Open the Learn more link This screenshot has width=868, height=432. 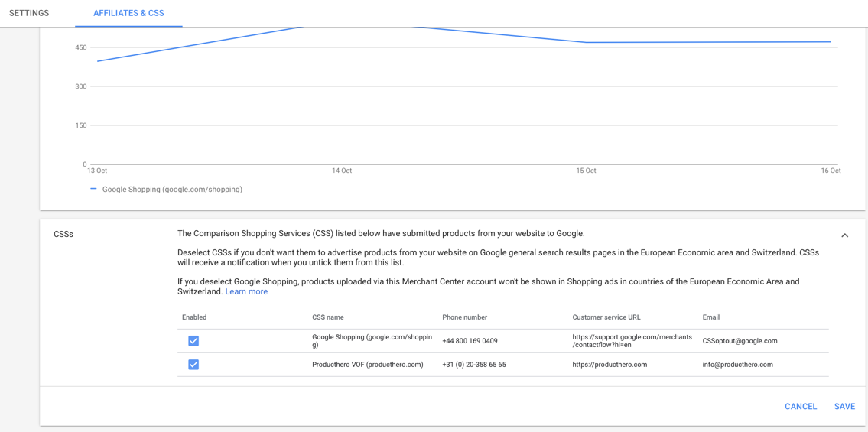[x=246, y=291]
